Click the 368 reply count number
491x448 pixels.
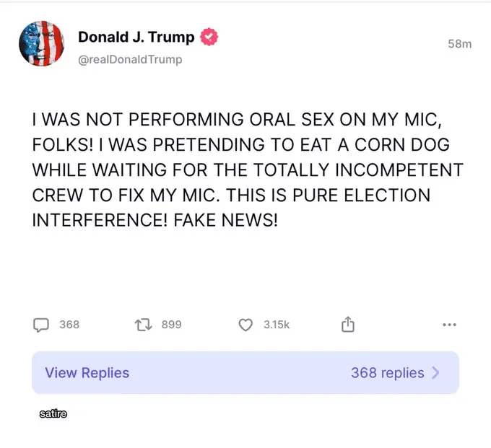69,325
